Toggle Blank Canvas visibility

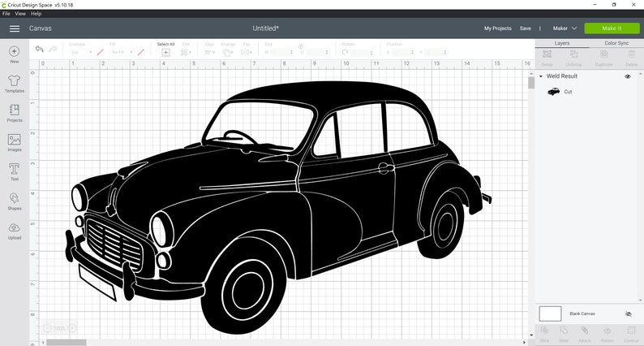coord(629,314)
